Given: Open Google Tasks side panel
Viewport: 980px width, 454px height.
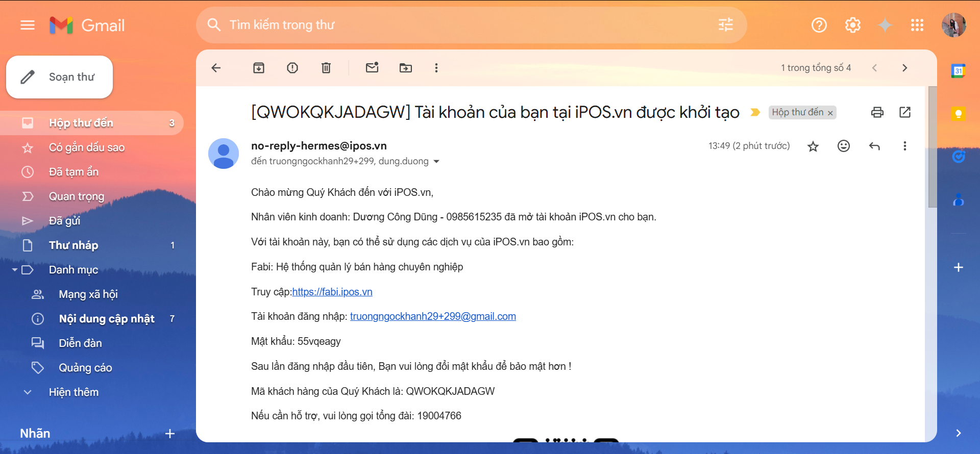Looking at the screenshot, I should [x=959, y=157].
